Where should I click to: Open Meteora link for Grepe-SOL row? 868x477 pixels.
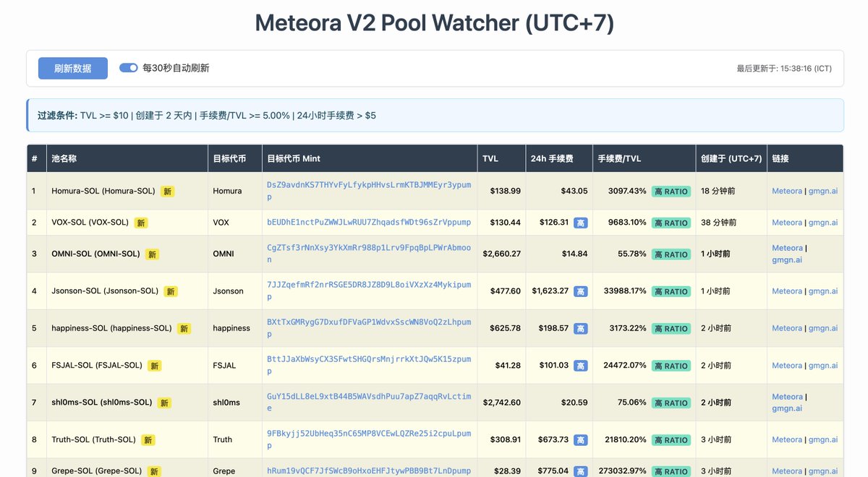click(x=787, y=471)
